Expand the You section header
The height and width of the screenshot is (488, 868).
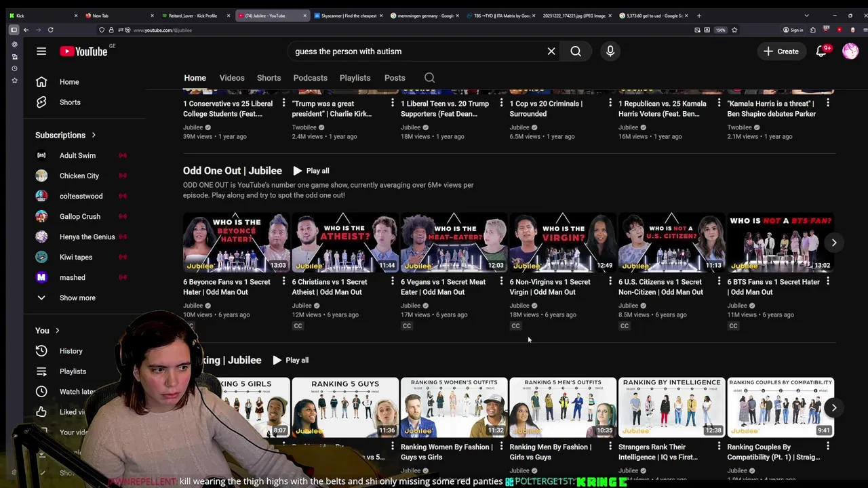(x=47, y=331)
